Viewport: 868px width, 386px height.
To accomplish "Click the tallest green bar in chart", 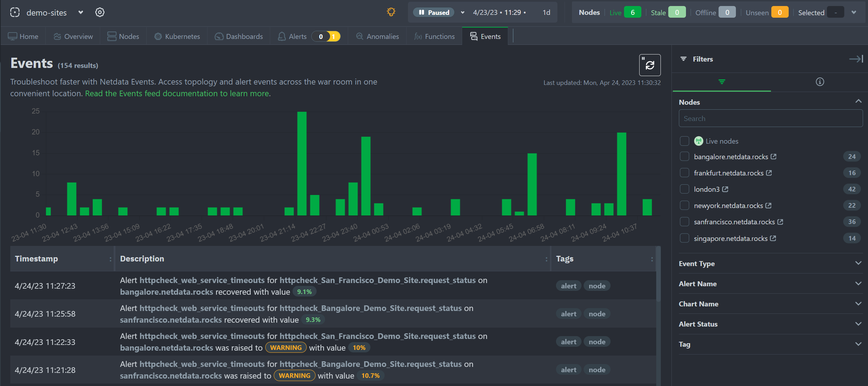I will tap(302, 163).
